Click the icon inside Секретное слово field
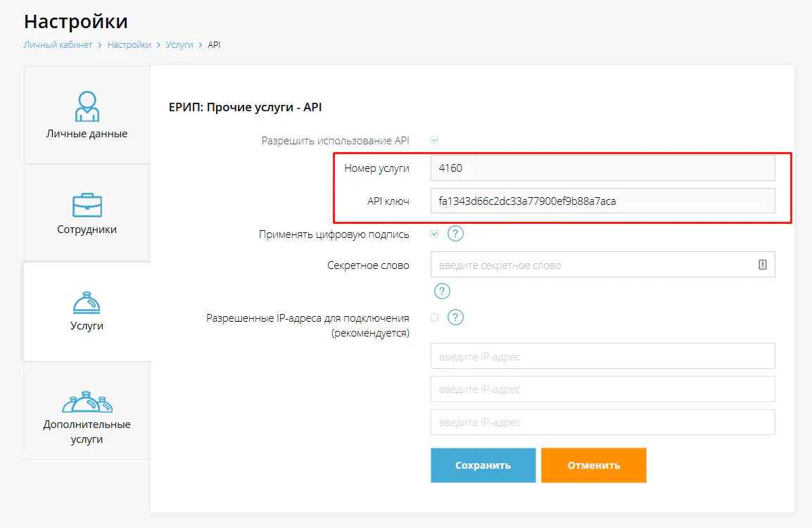The width and height of the screenshot is (812, 528). (x=764, y=264)
